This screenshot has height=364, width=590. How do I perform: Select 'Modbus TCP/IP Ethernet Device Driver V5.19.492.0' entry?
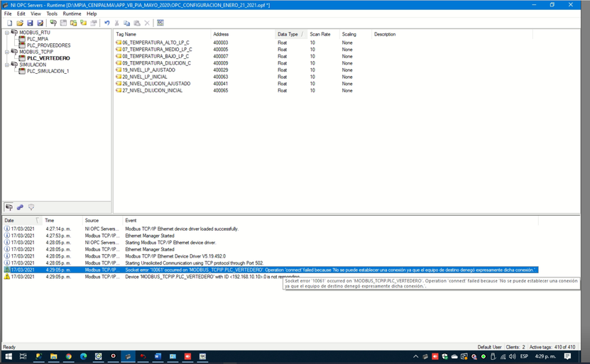(175, 256)
